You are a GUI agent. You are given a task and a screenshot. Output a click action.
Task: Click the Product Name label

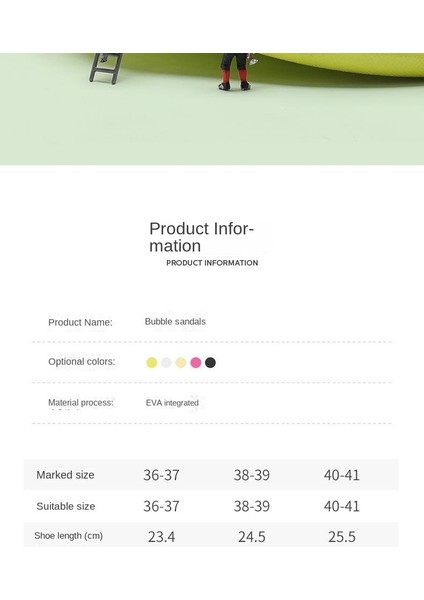point(80,322)
